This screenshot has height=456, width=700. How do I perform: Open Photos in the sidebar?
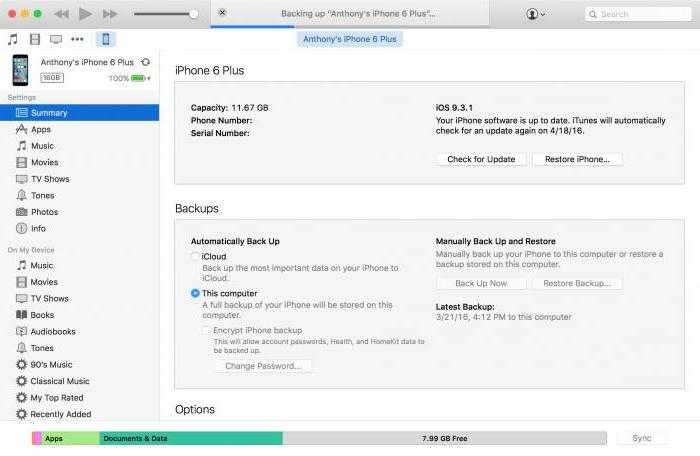[x=79, y=212]
